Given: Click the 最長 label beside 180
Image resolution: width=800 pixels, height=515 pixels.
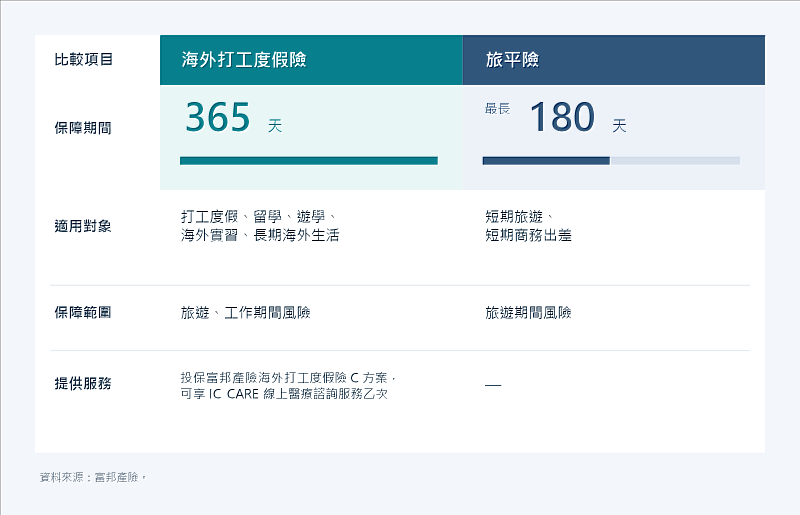Looking at the screenshot, I should [x=497, y=109].
